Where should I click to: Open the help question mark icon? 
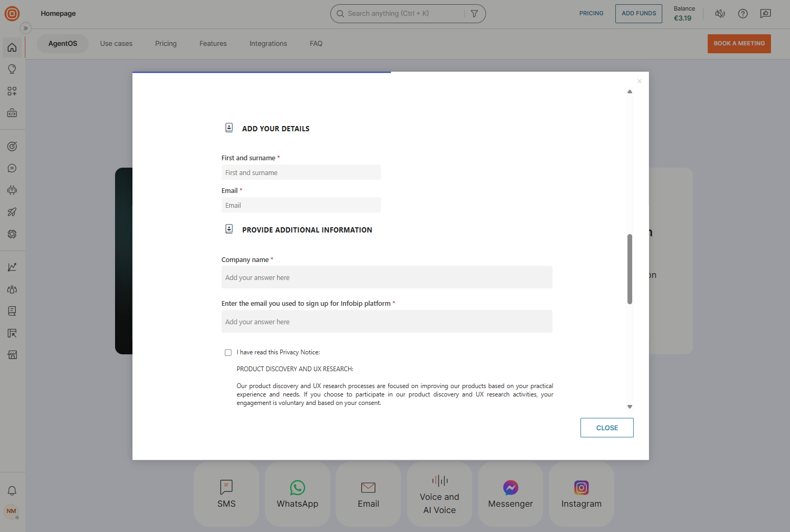743,14
